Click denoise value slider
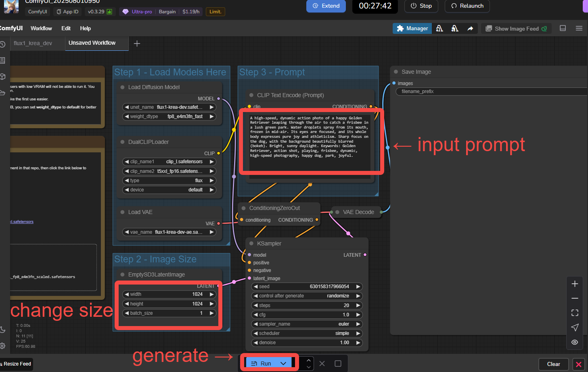This screenshot has height=372, width=588. [x=307, y=343]
